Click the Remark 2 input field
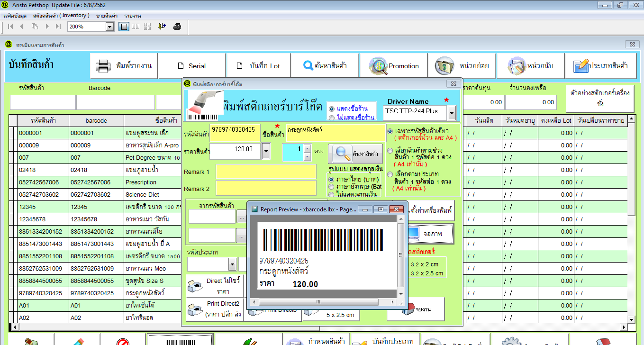The width and height of the screenshot is (644, 345). click(x=266, y=188)
